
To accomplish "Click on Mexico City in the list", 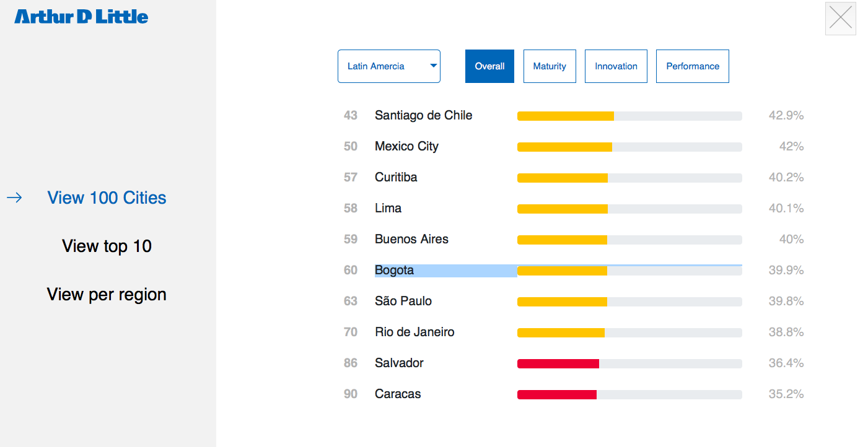I will click(406, 146).
